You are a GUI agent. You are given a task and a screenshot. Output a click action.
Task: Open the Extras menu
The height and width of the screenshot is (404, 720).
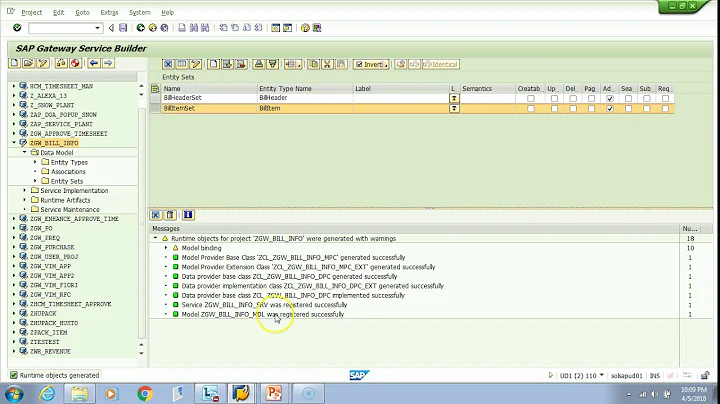coord(109,12)
